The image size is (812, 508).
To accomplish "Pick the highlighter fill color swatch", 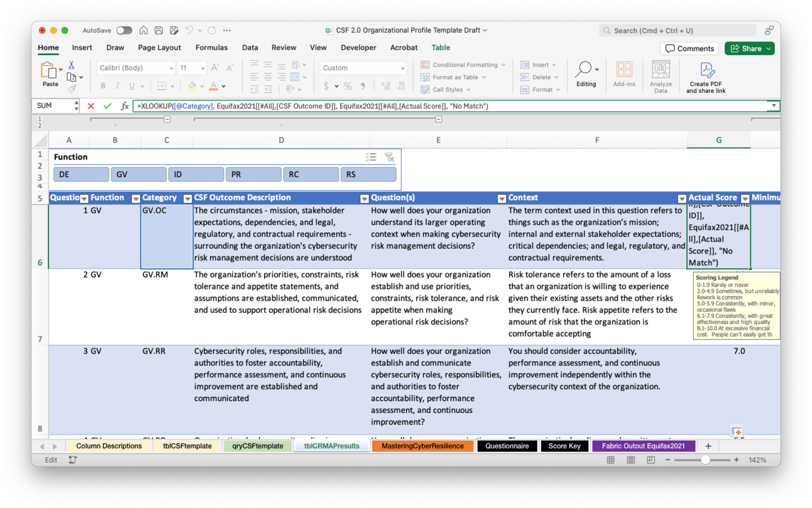I will [x=192, y=86].
